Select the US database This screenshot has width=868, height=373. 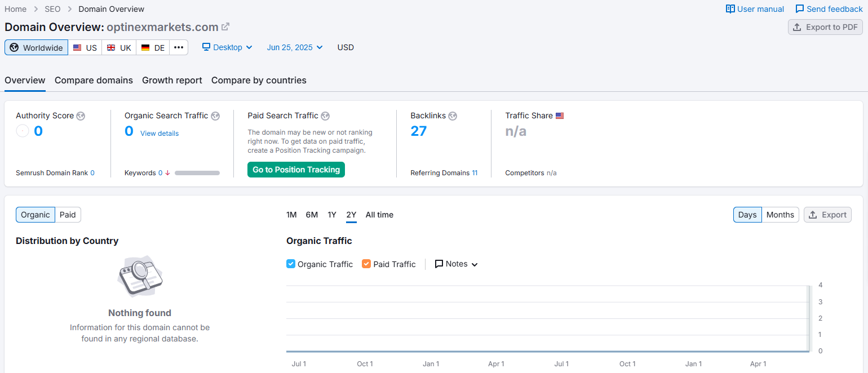click(85, 47)
